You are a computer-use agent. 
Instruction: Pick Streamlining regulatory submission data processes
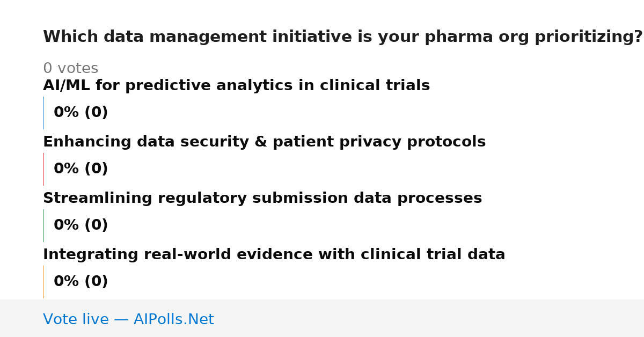pyautogui.click(x=262, y=199)
